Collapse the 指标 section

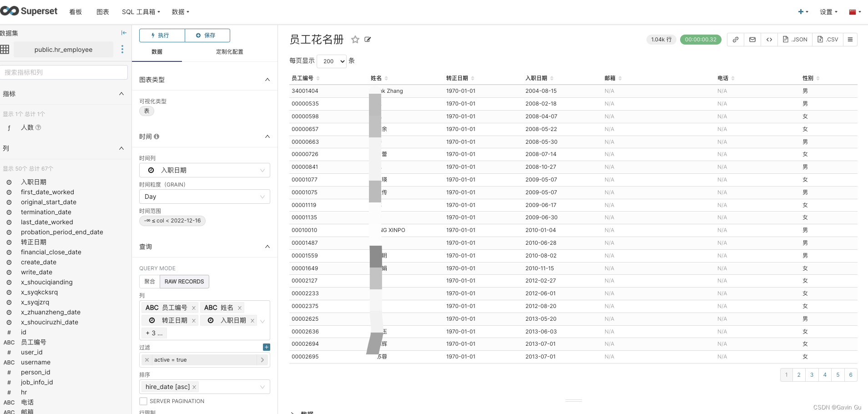click(121, 94)
